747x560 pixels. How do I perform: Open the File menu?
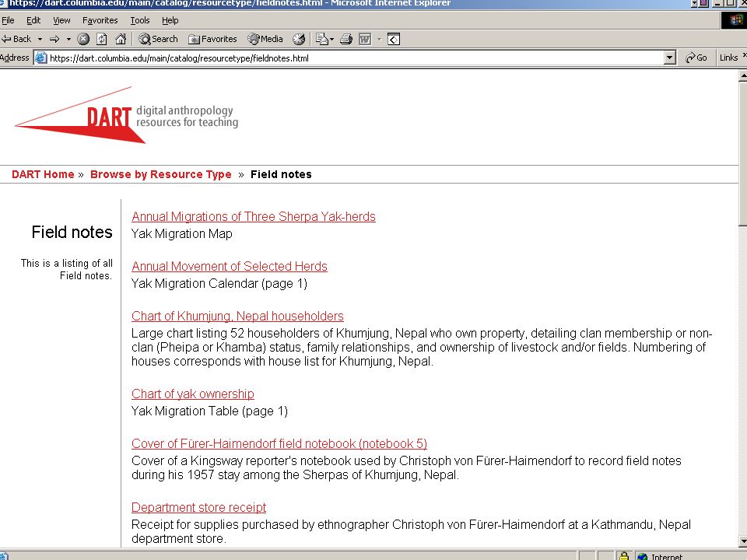(x=8, y=20)
